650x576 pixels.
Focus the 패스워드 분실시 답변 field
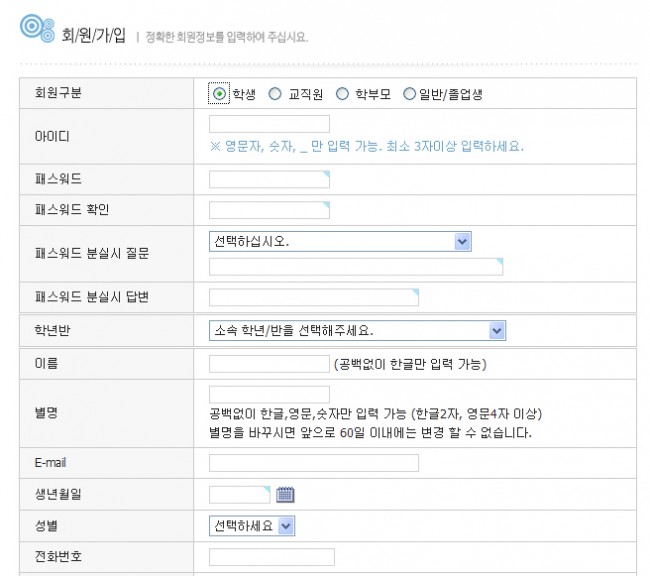313,297
